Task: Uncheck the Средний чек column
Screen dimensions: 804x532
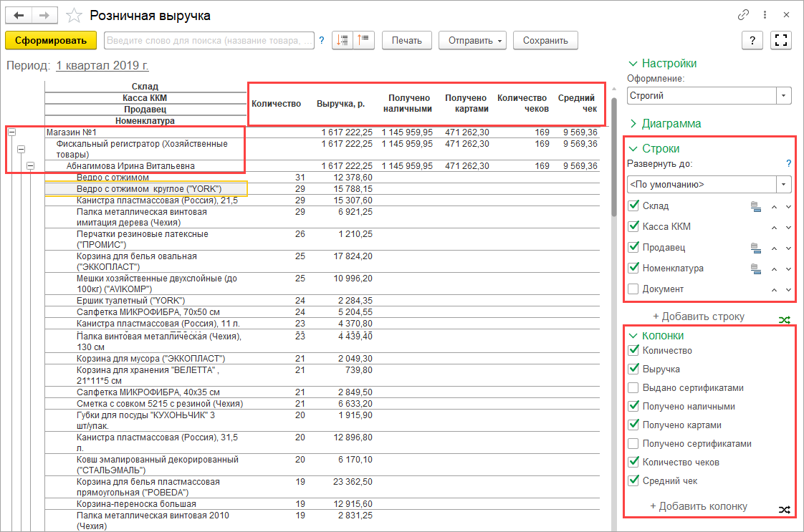Action: pos(633,481)
